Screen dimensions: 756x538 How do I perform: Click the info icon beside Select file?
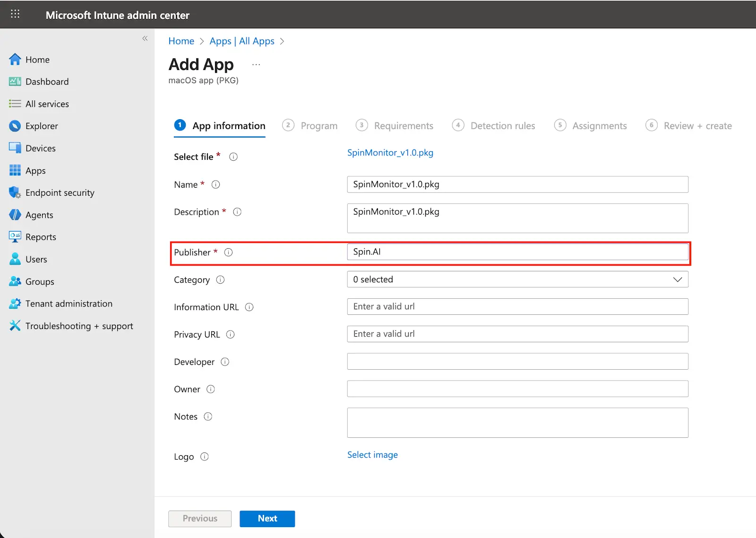pos(233,157)
